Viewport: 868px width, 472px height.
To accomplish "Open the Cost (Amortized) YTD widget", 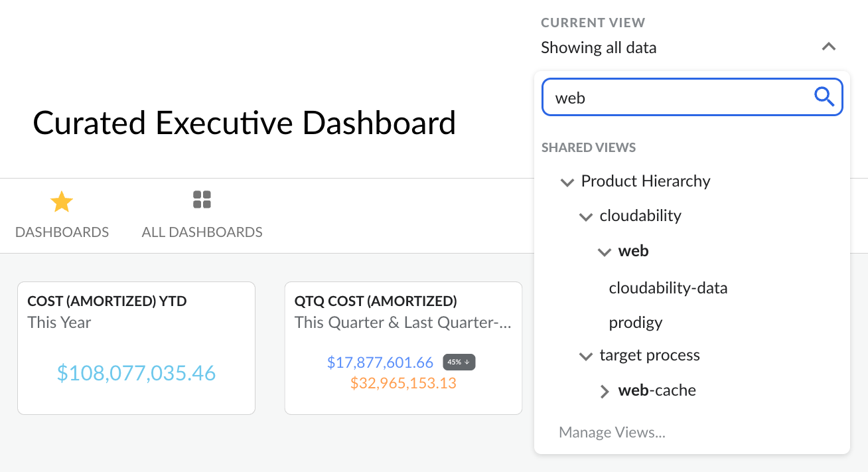I will tap(136, 348).
